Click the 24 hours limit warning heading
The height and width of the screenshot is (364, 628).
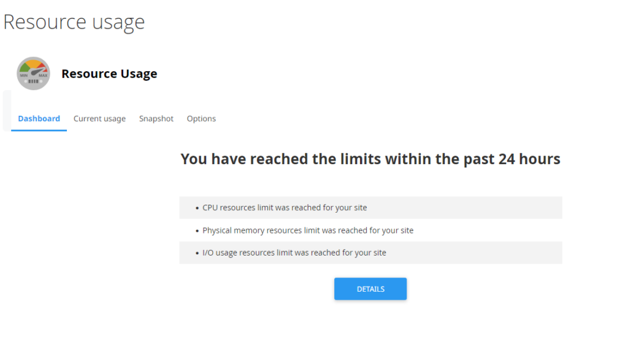tap(370, 159)
